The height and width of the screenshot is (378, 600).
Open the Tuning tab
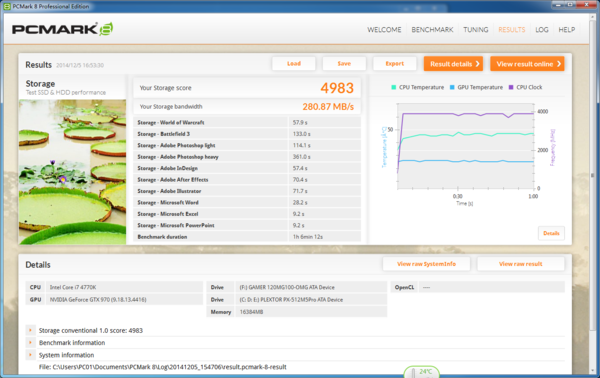476,30
